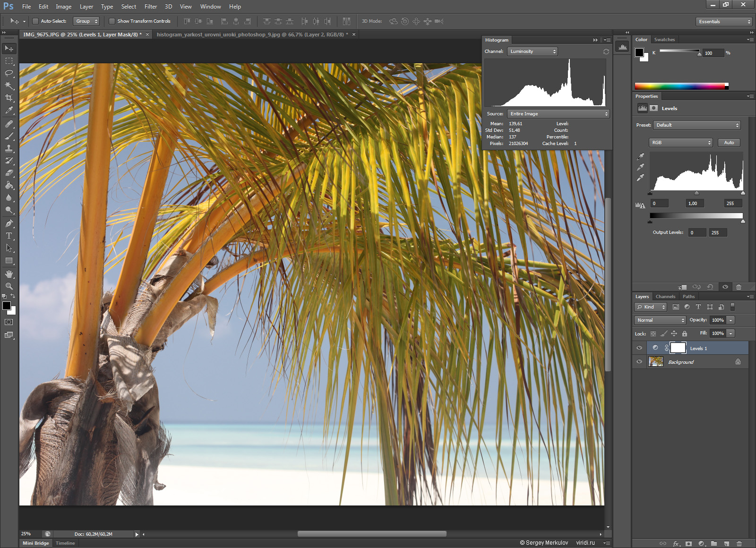Toggle layer filter switch
The image size is (756, 548).
pos(732,307)
